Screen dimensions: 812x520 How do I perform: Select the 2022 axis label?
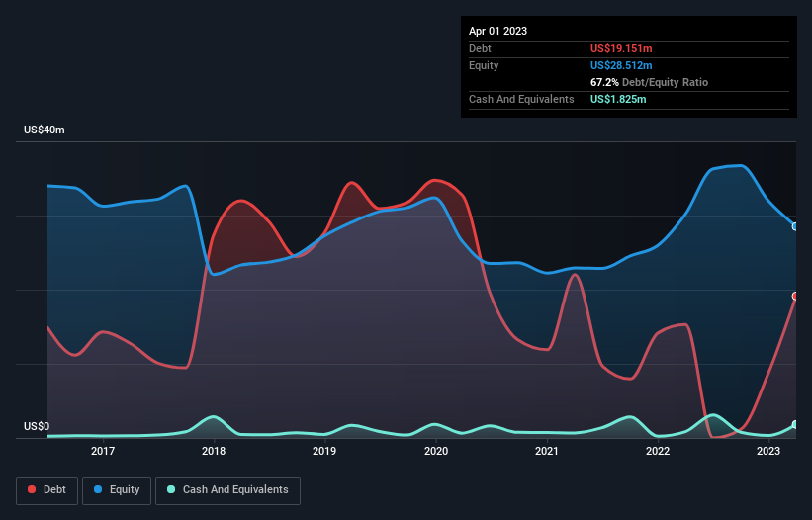tap(658, 451)
